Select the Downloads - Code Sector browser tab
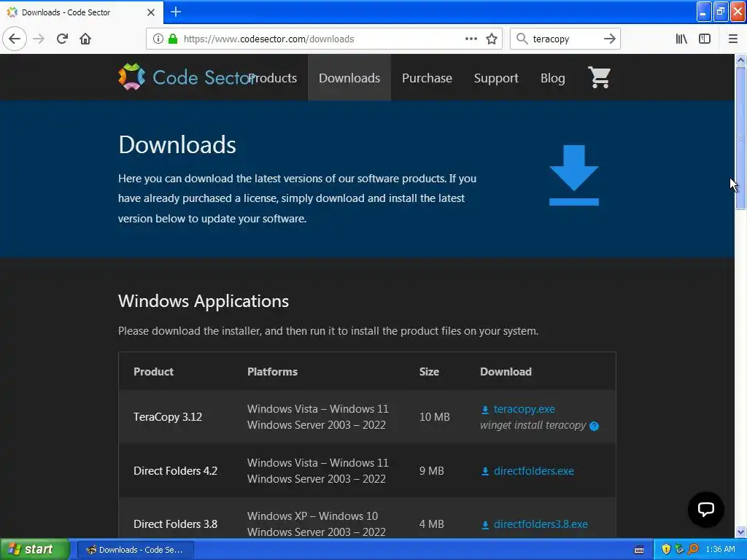 (x=81, y=12)
